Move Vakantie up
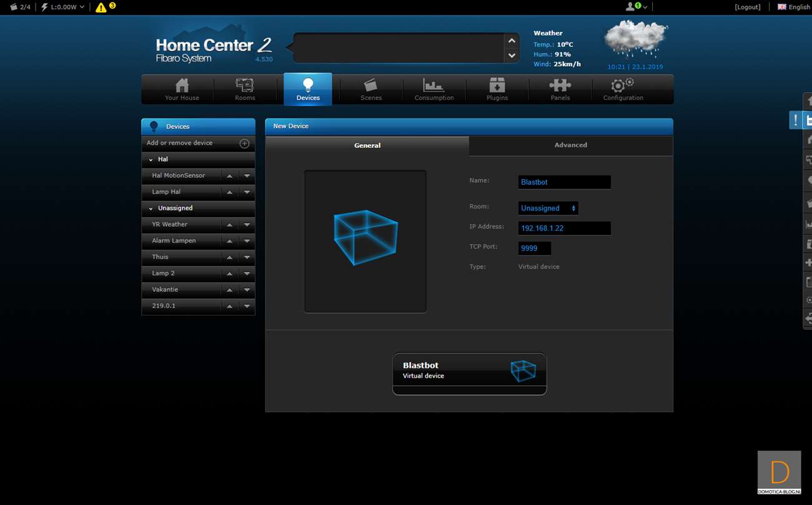 coord(230,290)
